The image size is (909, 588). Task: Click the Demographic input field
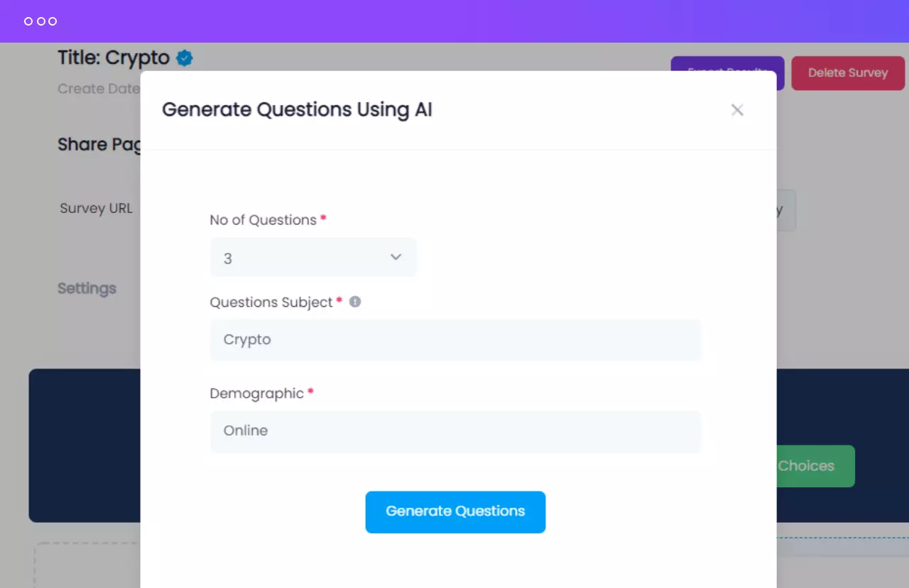[x=455, y=431]
